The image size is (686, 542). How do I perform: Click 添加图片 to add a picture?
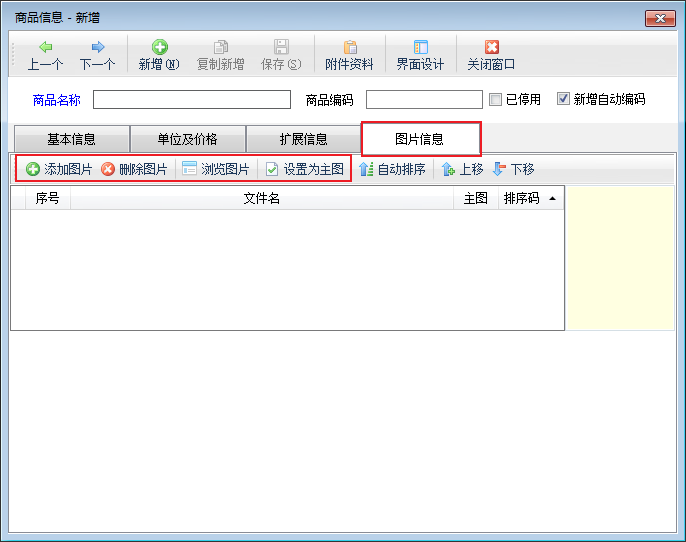59,169
